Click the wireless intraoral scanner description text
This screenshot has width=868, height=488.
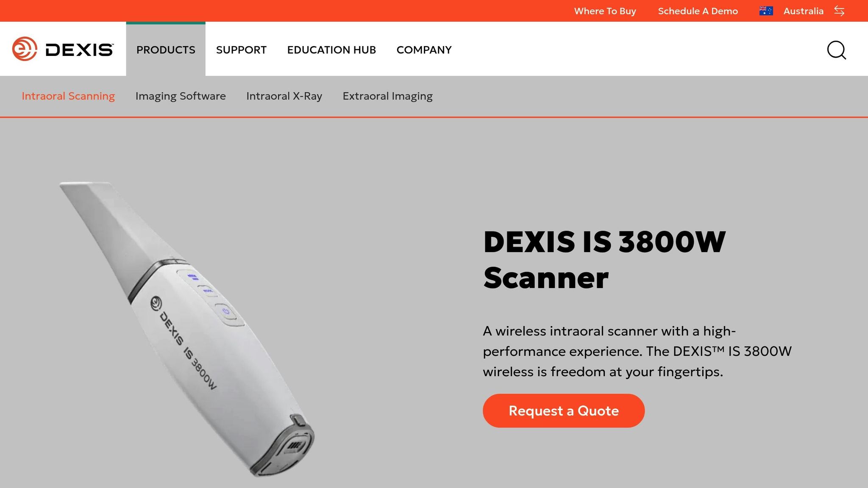point(637,351)
